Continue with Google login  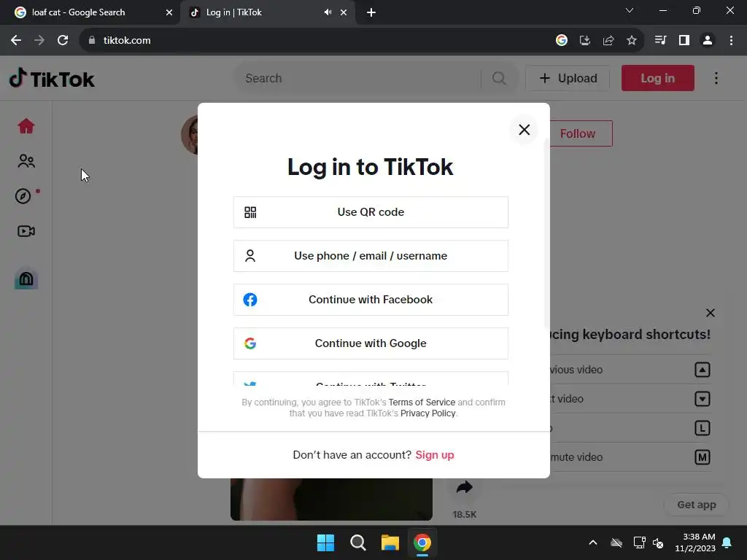click(371, 343)
